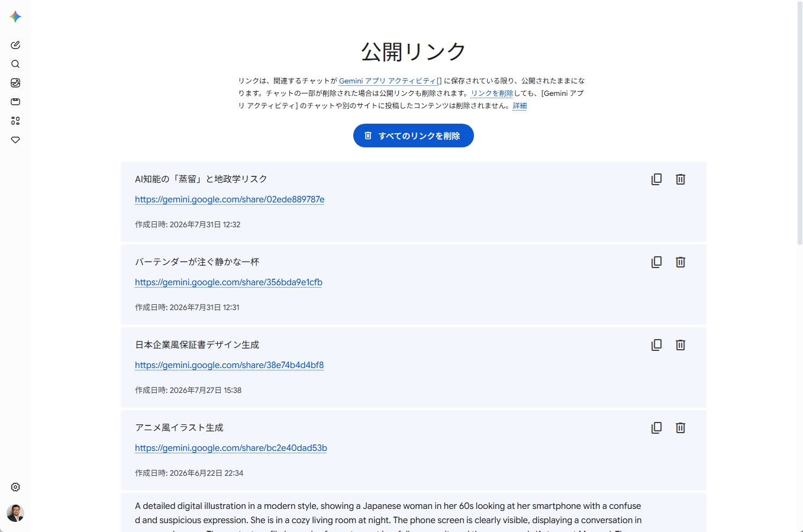The height and width of the screenshot is (532, 803).
Task: Click the Gemini sparkle logo
Action: (15, 17)
